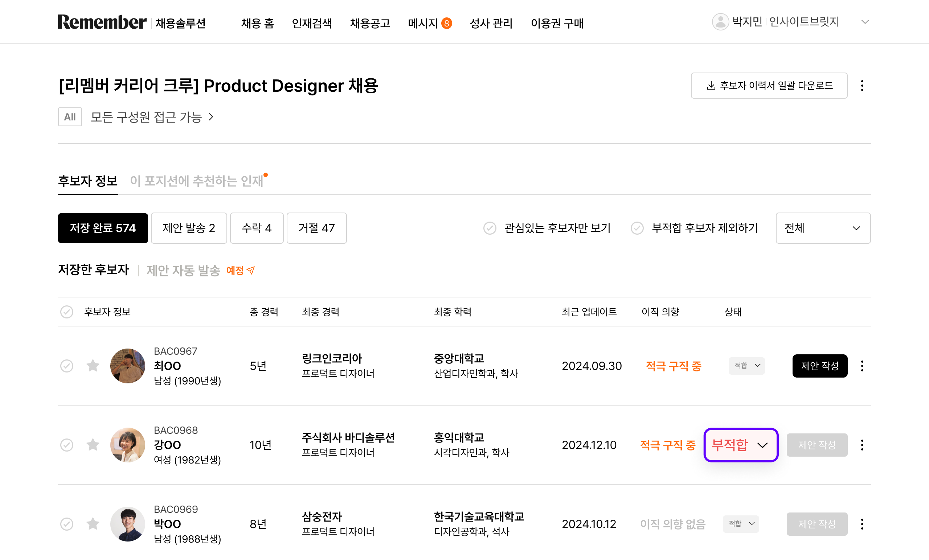Open 부적합 status dropdown for 강OO
Viewport: 929px width, 560px height.
(x=741, y=445)
